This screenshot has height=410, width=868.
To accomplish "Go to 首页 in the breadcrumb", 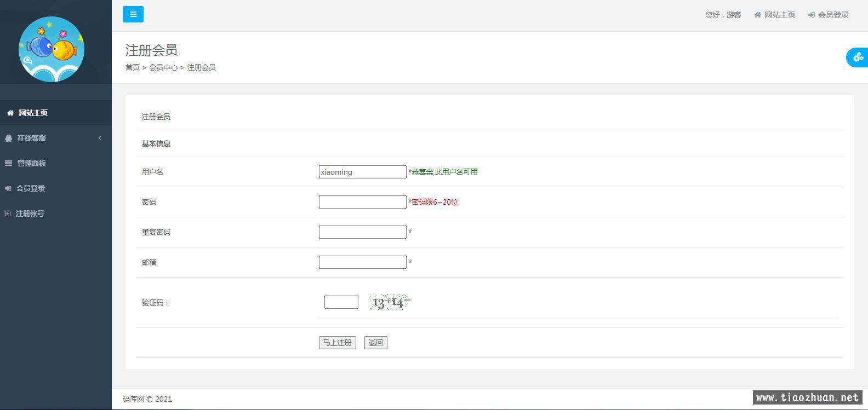I will point(132,67).
